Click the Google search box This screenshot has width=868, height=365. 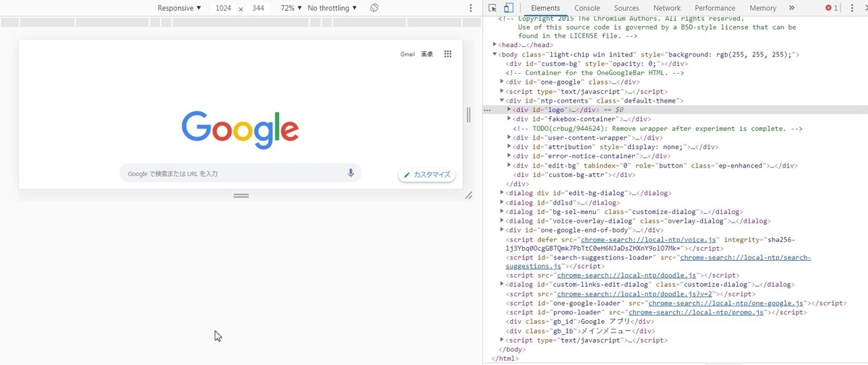(x=240, y=173)
